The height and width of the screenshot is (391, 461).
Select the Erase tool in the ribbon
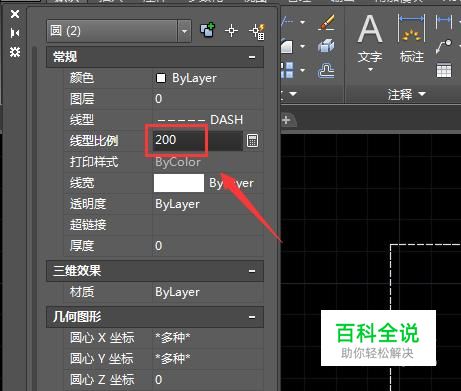coord(326,23)
